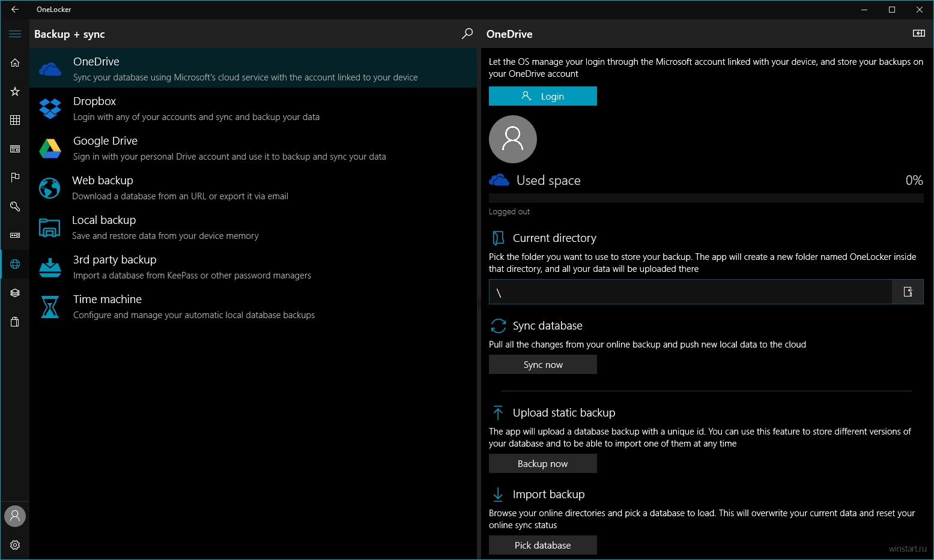Open the shopping bag sidebar icon

click(15, 322)
